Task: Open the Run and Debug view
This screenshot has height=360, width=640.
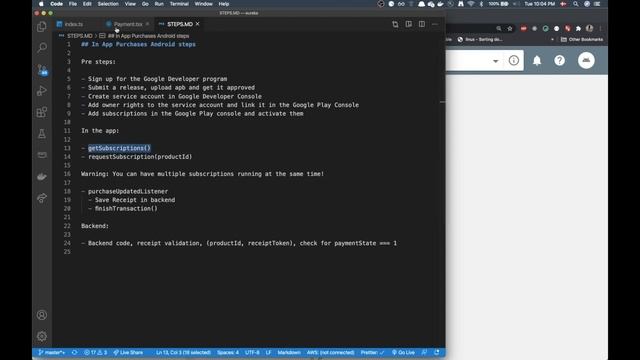Action: (x=42, y=91)
